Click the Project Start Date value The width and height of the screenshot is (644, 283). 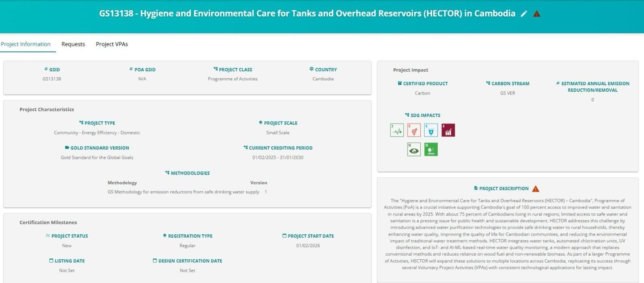pos(308,246)
